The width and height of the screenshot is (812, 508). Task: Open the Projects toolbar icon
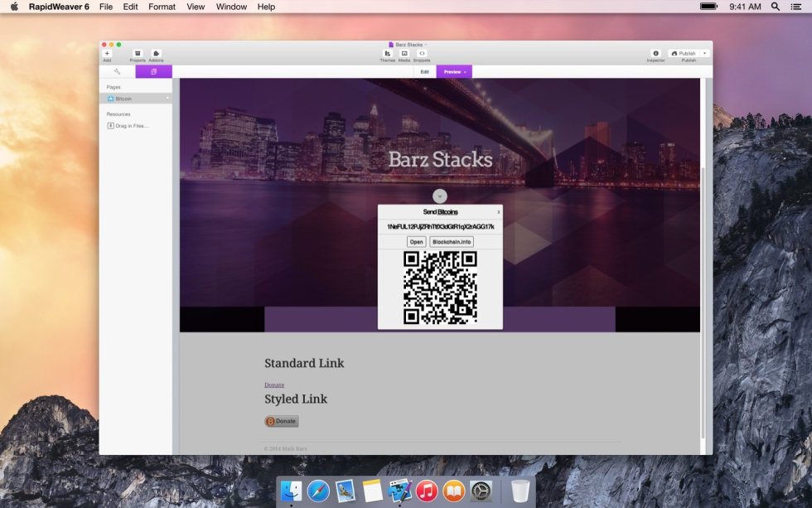pos(138,54)
